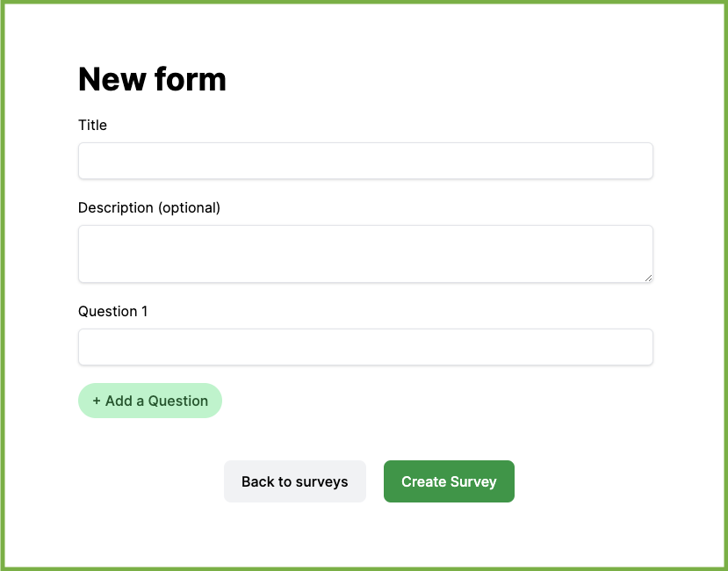This screenshot has width=728, height=571.
Task: Click the word "Survey" on the green button
Action: (x=473, y=481)
